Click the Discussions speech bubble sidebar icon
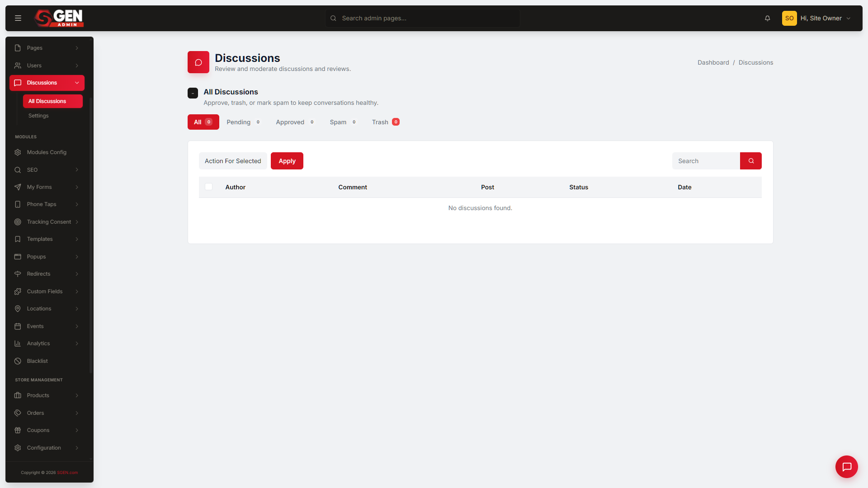This screenshot has height=488, width=868. [18, 83]
